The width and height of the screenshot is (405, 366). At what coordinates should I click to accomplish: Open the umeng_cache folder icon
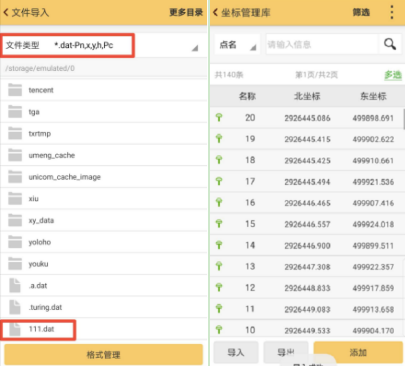coord(15,155)
